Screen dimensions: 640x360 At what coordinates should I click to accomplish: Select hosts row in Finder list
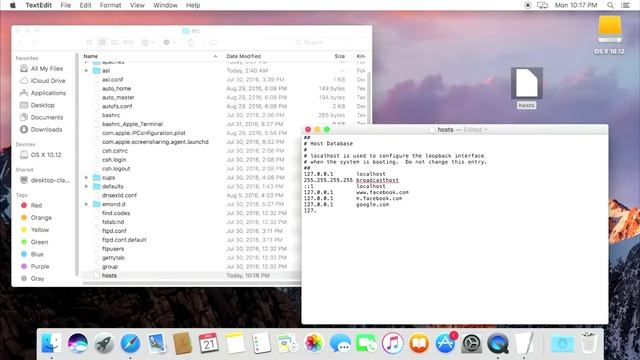pos(191,276)
